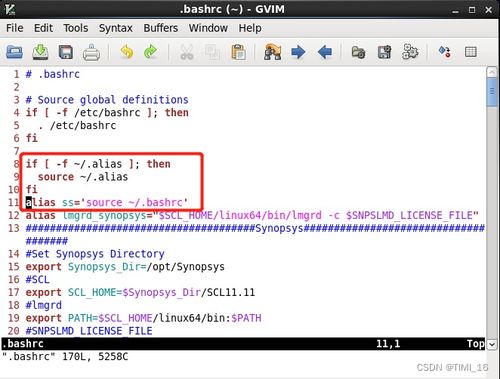Load session toolbar icon

(x=358, y=52)
